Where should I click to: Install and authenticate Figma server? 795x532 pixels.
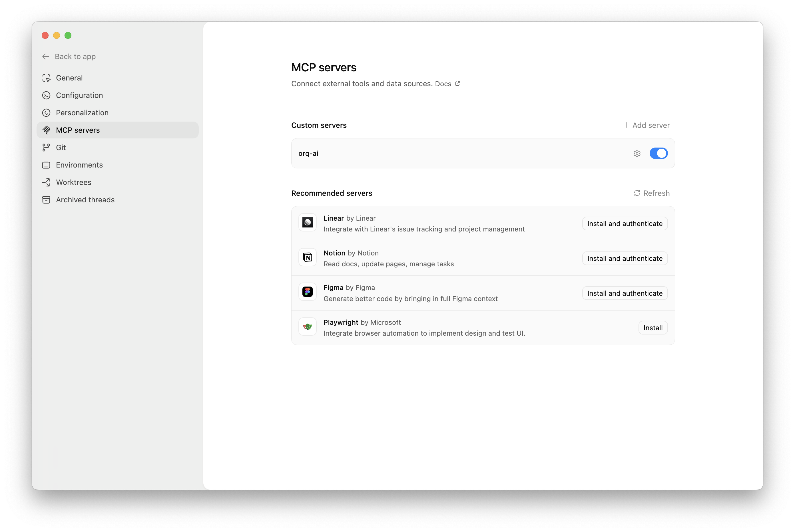click(625, 293)
